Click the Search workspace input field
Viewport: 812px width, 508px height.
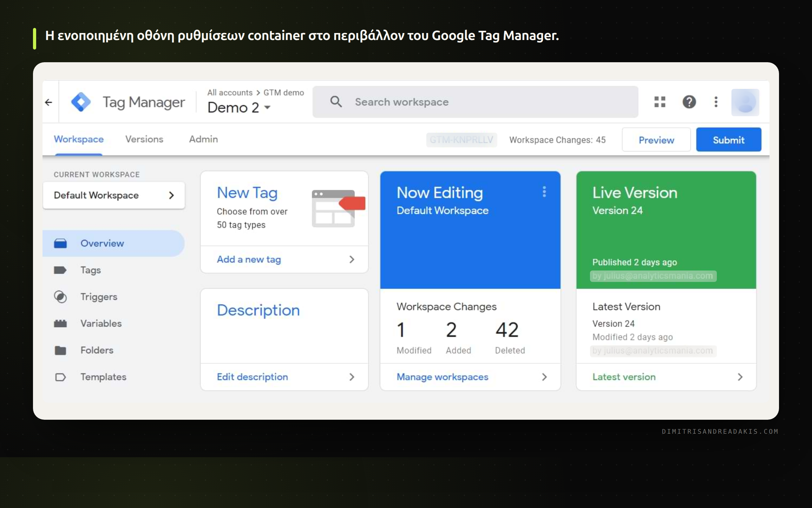point(475,102)
